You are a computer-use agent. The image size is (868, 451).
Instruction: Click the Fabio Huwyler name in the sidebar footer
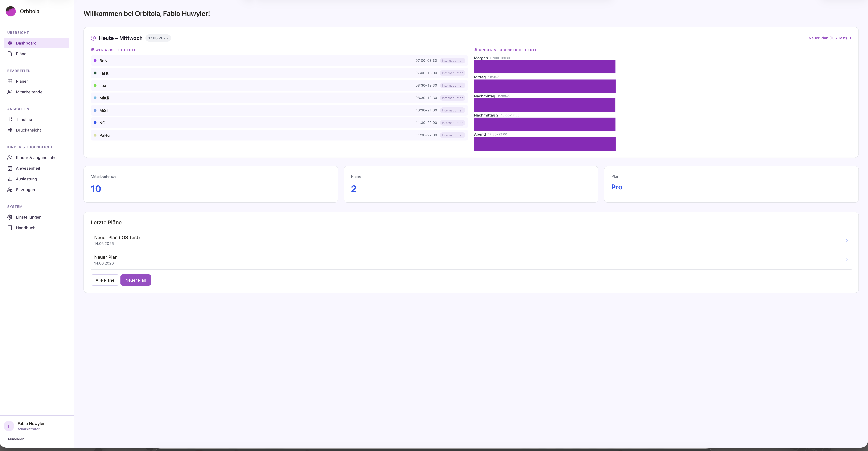coord(31,424)
